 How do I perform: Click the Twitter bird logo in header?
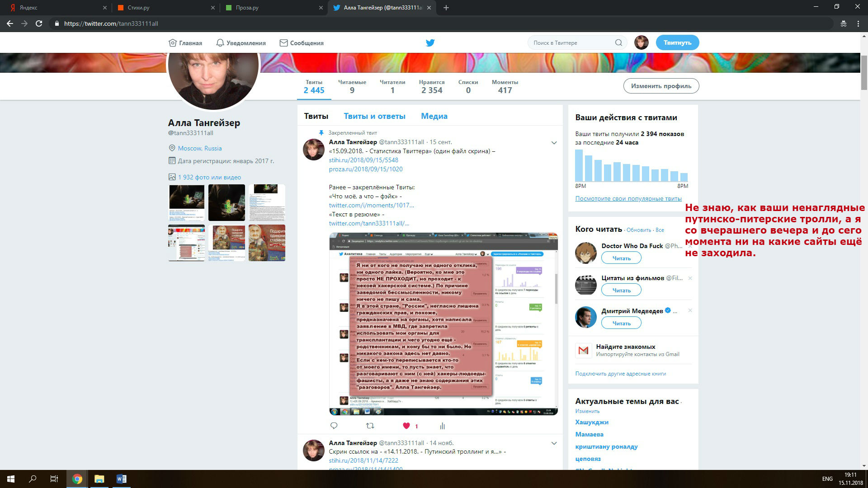[x=430, y=43]
